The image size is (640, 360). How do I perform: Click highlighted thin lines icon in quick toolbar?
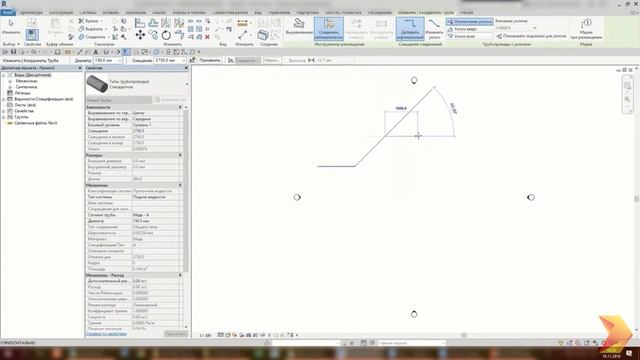coord(126,52)
